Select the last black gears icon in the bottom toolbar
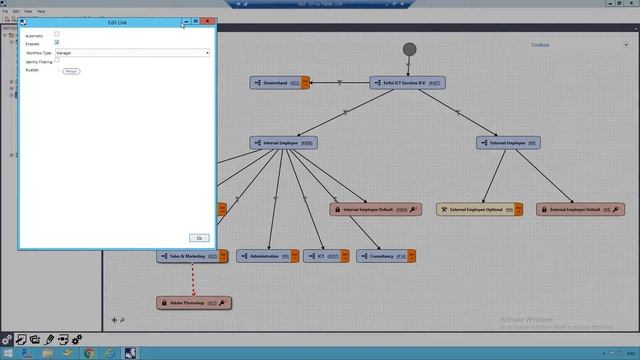 (77, 339)
